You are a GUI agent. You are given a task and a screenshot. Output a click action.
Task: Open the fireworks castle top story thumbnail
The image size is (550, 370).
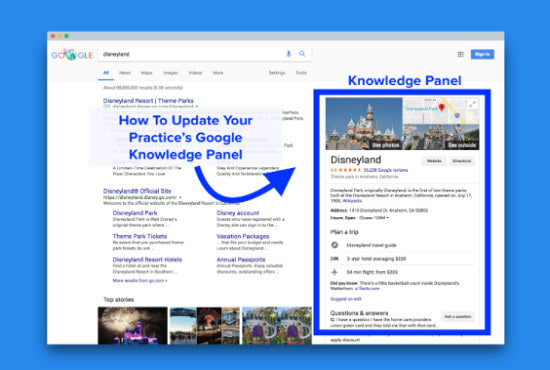[x=133, y=325]
